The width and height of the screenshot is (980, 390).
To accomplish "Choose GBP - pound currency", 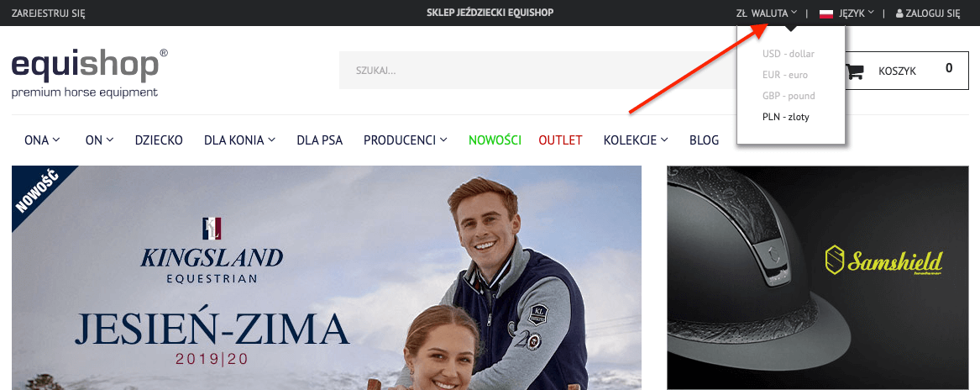I will click(788, 96).
